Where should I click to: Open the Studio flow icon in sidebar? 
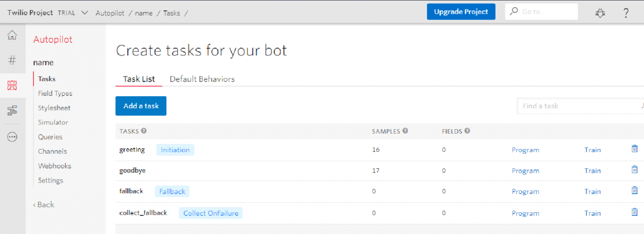pos(13,111)
